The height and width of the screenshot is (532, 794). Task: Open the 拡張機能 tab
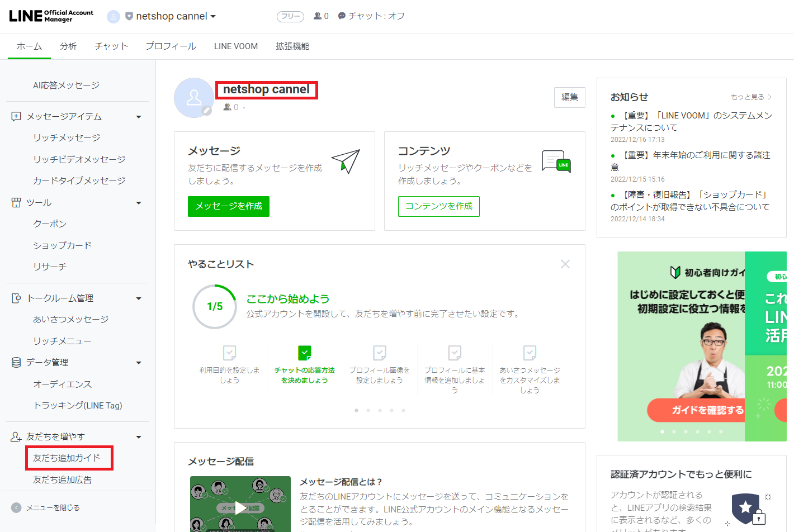292,46
